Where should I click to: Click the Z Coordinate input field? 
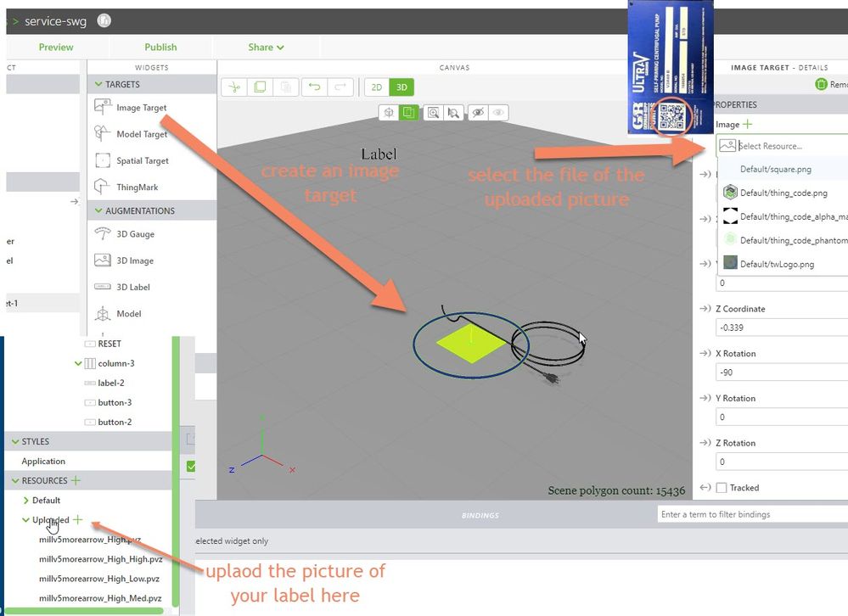pos(782,328)
